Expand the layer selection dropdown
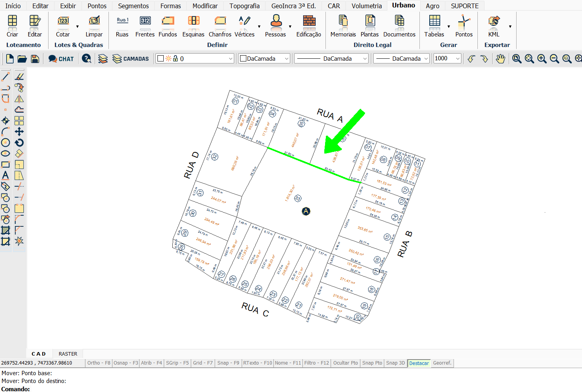 [x=230, y=59]
